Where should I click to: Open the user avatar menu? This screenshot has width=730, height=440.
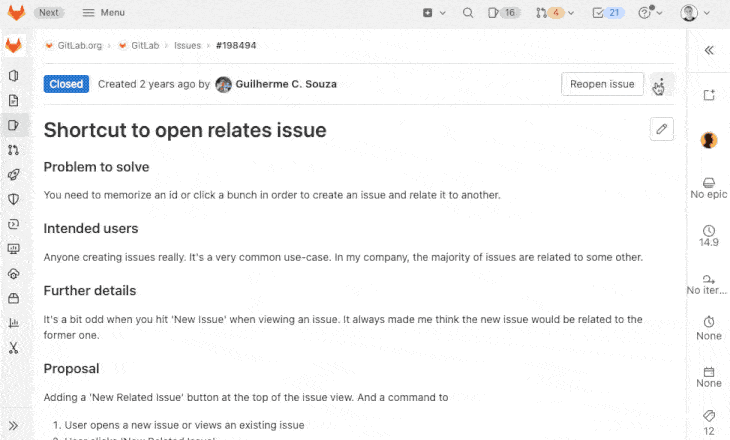[695, 13]
